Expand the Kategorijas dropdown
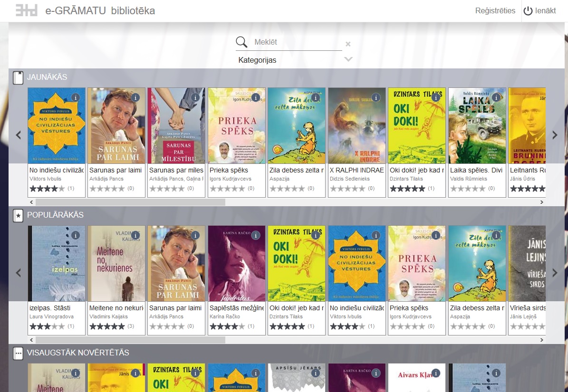This screenshot has height=392, width=568. click(x=348, y=59)
